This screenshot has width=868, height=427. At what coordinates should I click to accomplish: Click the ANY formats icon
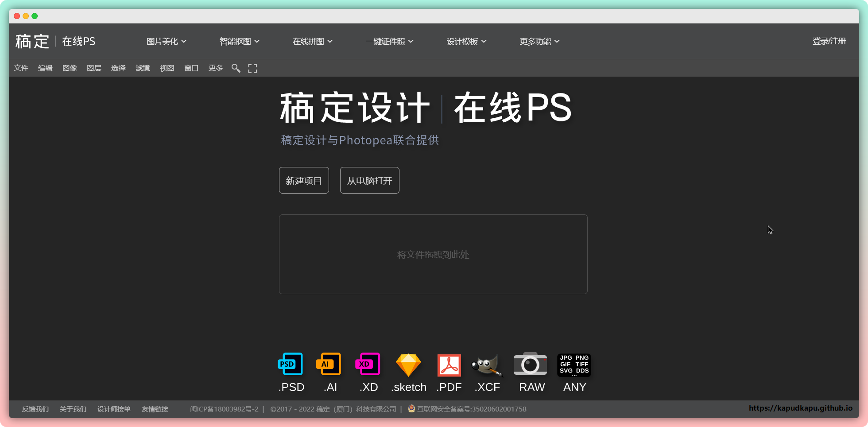point(574,365)
